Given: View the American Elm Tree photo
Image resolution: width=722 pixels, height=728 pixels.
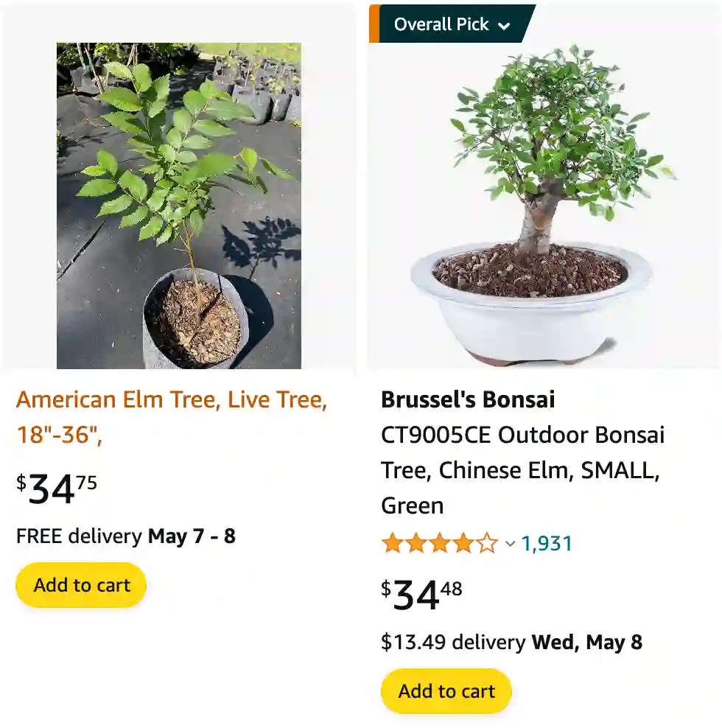Looking at the screenshot, I should [x=178, y=204].
